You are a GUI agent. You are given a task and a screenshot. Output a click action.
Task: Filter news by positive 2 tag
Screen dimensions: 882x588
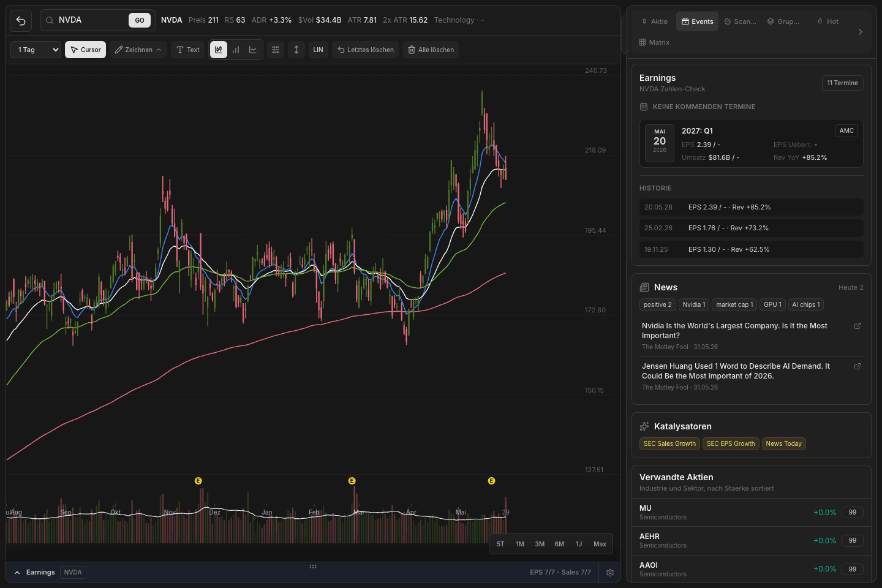pos(657,304)
